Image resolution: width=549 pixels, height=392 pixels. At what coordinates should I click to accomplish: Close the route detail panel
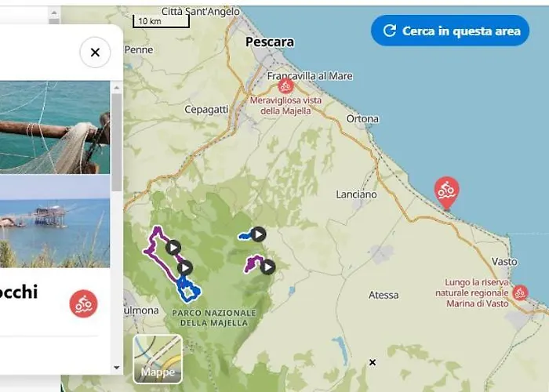[x=95, y=53]
